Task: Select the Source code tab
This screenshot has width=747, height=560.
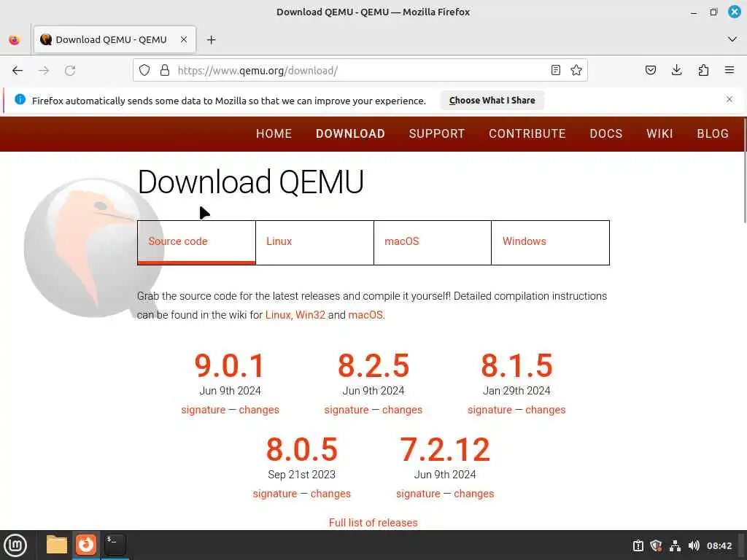Action: click(196, 242)
